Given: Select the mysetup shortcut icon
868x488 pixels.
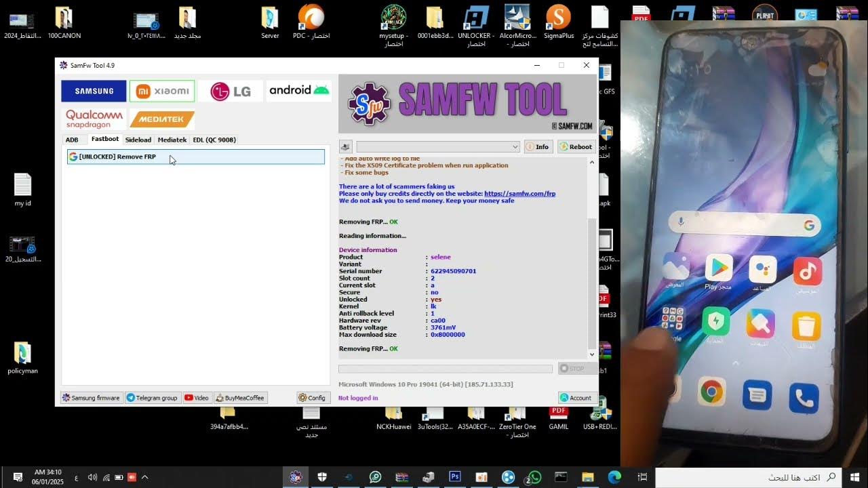Looking at the screenshot, I should 393,26.
